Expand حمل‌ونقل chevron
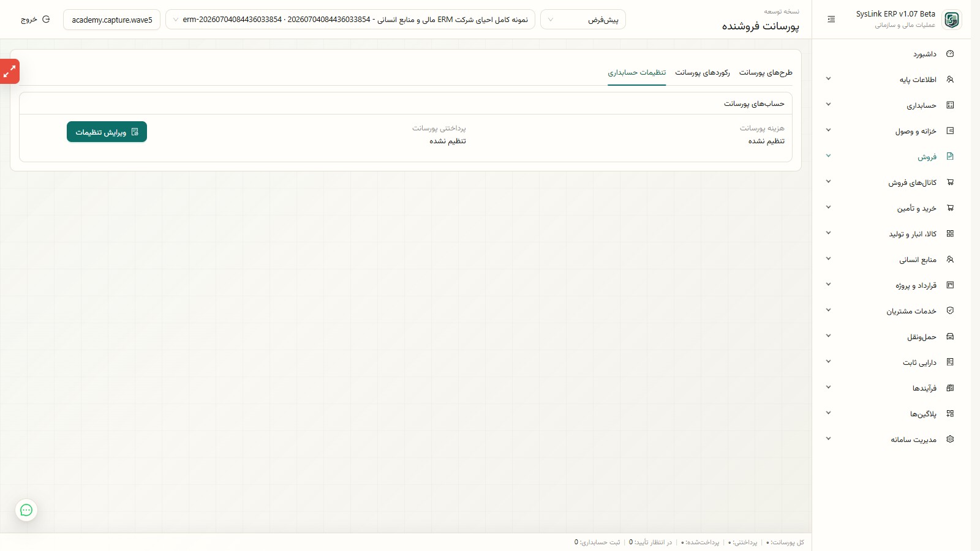Screen dimensions: 980x551 828,336
